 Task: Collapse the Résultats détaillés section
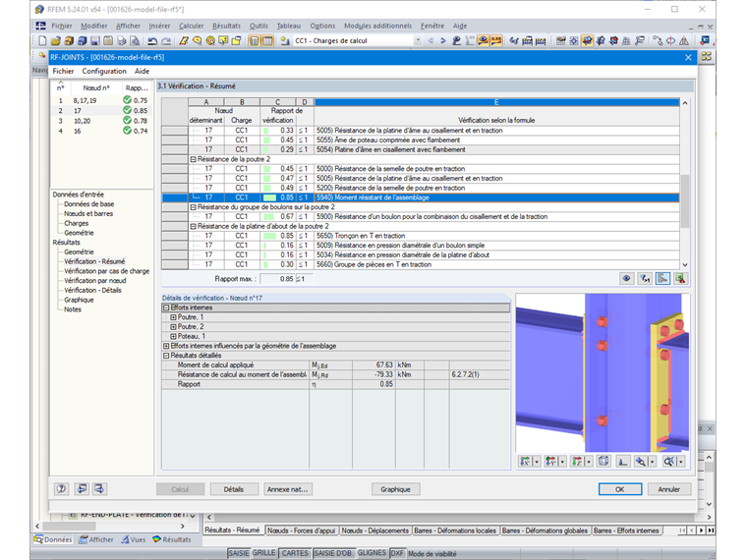point(166,356)
